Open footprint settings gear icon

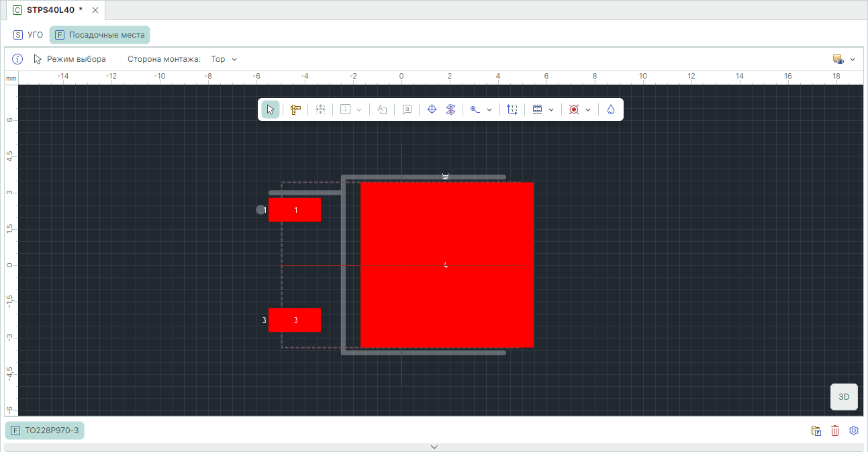(x=854, y=431)
